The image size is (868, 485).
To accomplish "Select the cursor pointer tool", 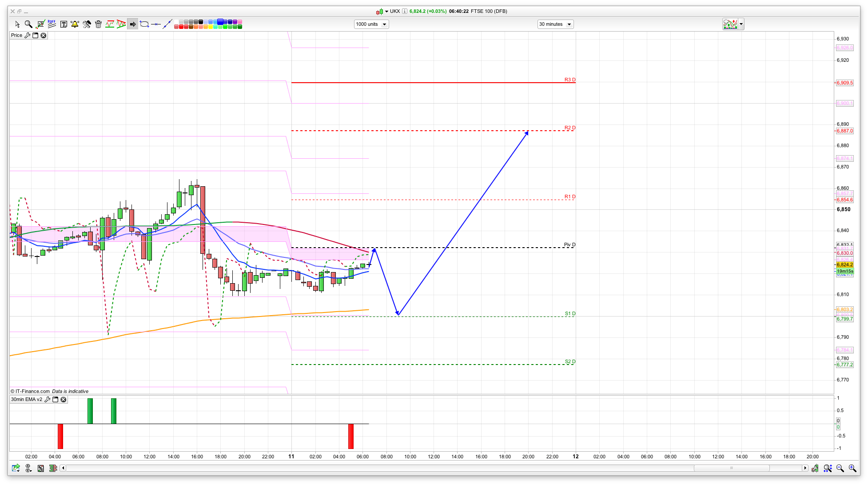I will point(17,24).
